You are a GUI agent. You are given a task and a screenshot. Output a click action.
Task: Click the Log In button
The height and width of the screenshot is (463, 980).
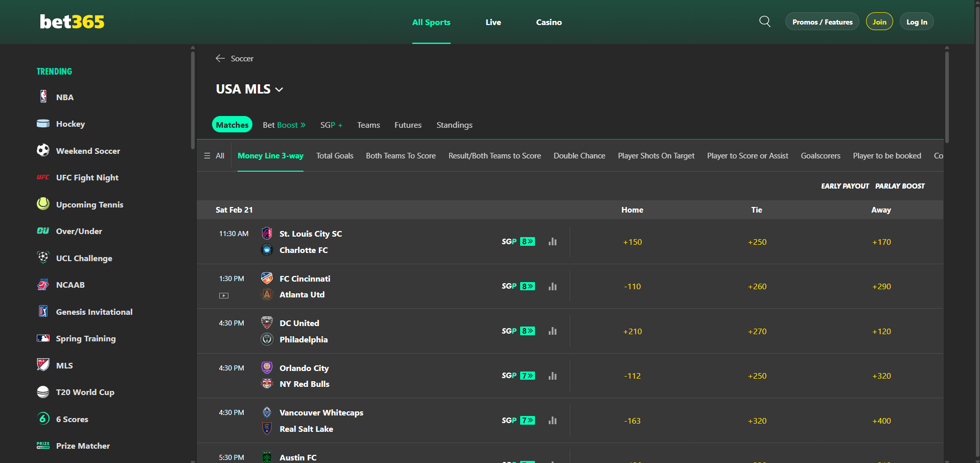[x=916, y=21]
